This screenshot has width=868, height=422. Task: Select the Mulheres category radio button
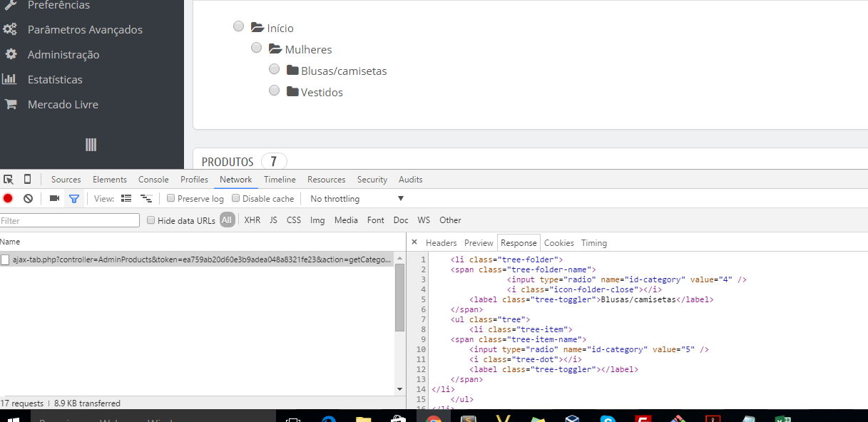[256, 48]
